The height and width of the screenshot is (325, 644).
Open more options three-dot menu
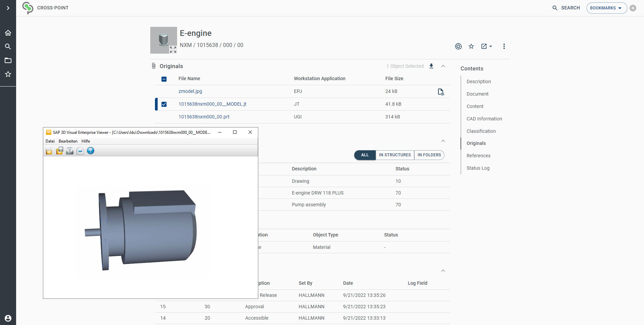pyautogui.click(x=504, y=46)
